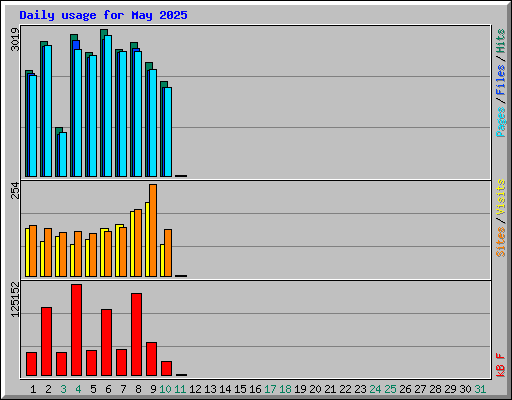Click day 2 on the date axis

(x=48, y=389)
